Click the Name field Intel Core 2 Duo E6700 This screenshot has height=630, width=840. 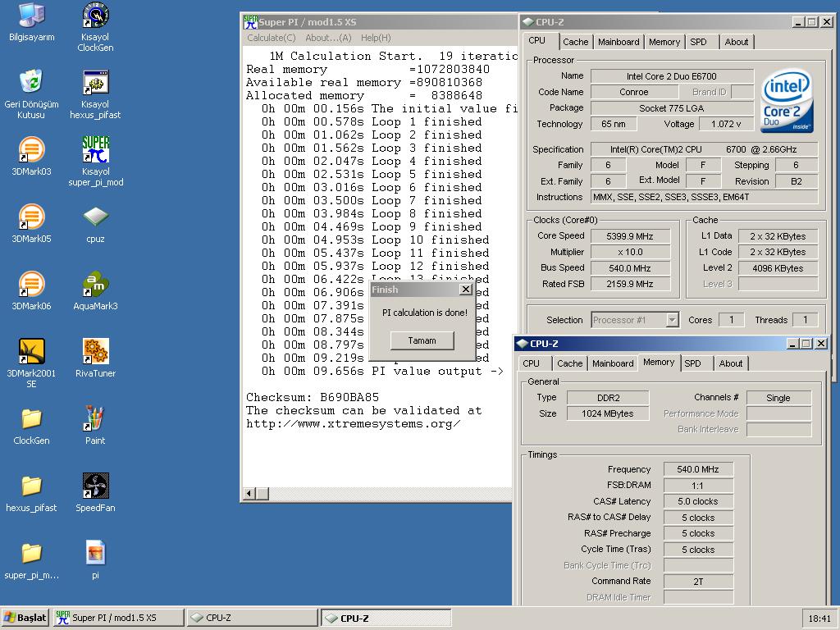point(671,76)
